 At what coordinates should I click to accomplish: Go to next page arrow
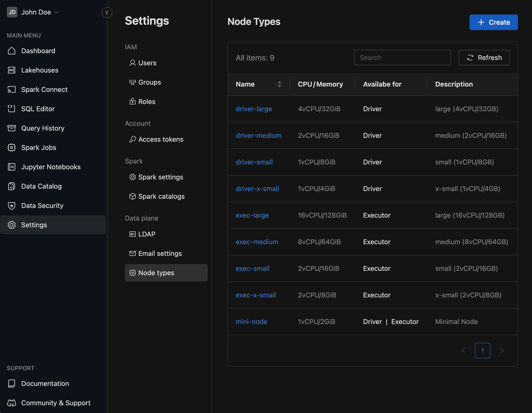pos(502,351)
